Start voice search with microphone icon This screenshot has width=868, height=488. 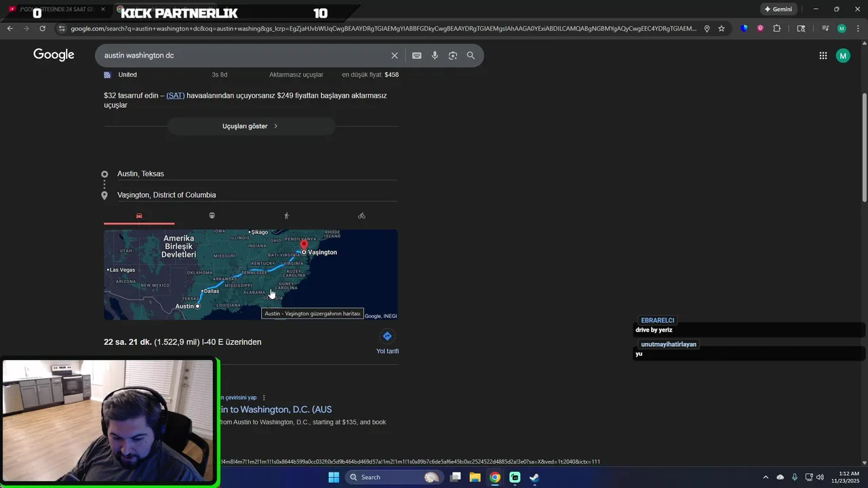pyautogui.click(x=435, y=56)
